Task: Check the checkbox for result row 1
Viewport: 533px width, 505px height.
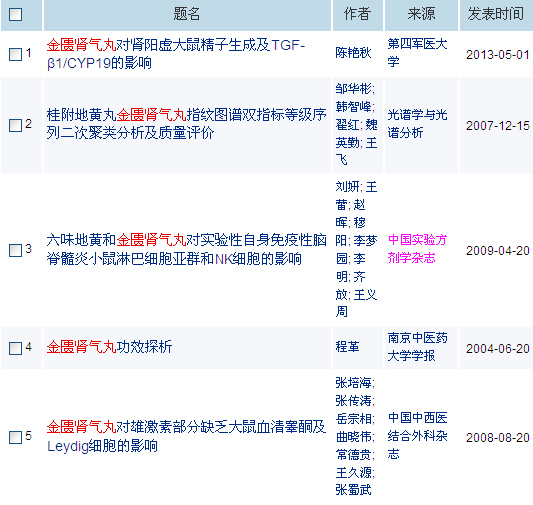Action: coord(15,54)
